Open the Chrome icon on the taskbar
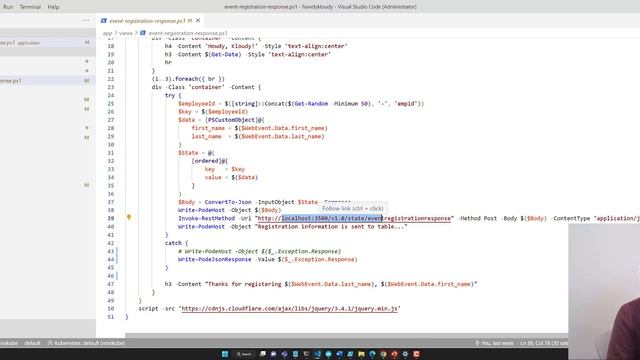Screen dimensions: 640x360 (x=383, y=354)
